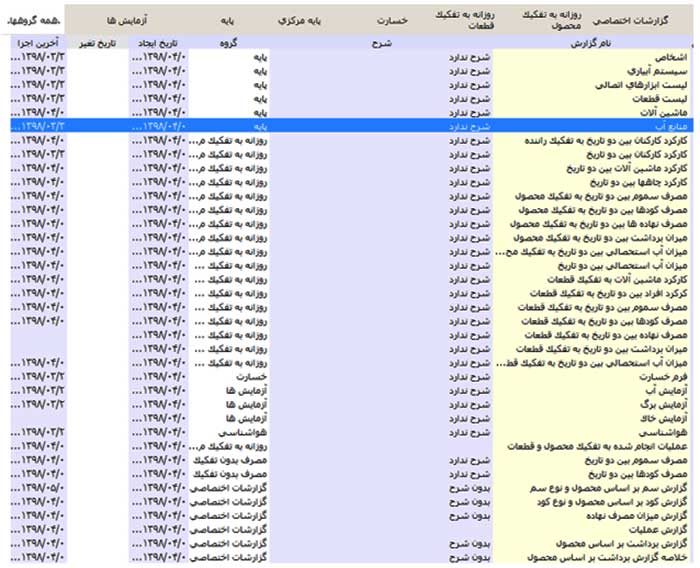Image resolution: width=700 pixels, height=568 pixels.
Task: Sort by گروه column header
Action: coord(229,43)
